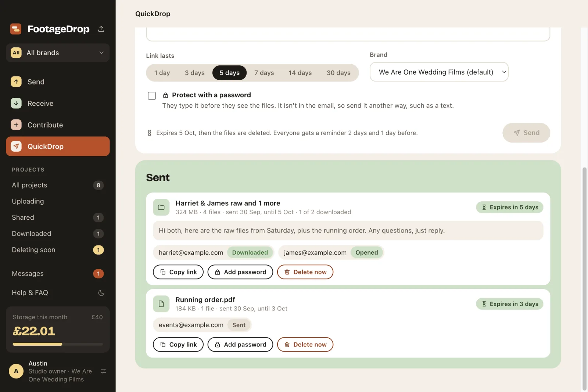
Task: Set link to last 14 days
Action: click(x=300, y=73)
